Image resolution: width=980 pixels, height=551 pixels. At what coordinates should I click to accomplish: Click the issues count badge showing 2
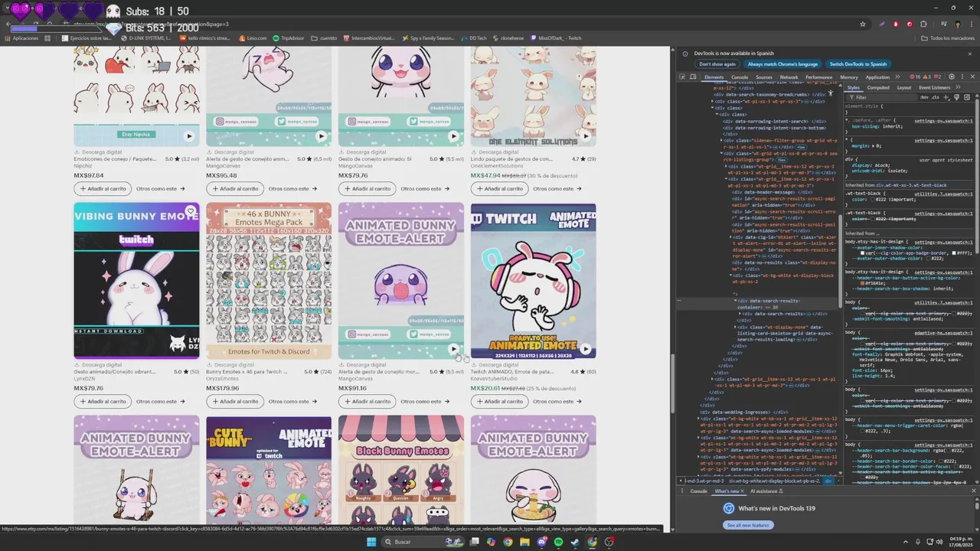(x=938, y=77)
